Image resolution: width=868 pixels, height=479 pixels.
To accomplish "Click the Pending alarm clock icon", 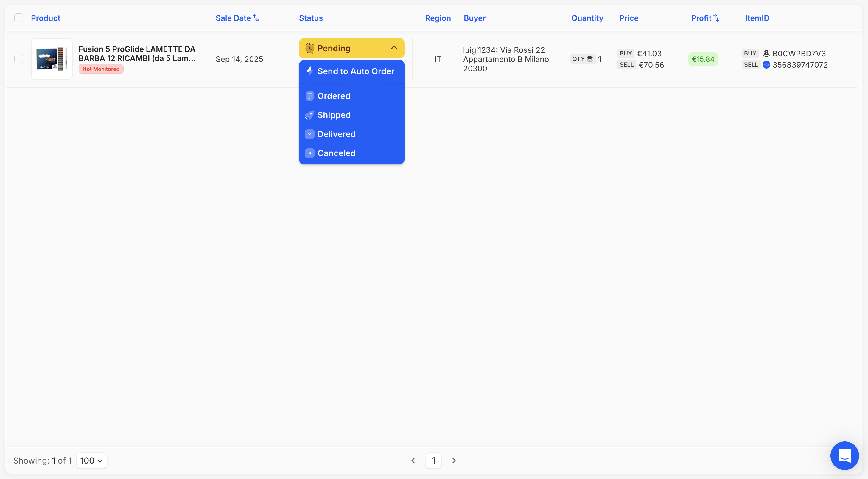I will point(309,48).
